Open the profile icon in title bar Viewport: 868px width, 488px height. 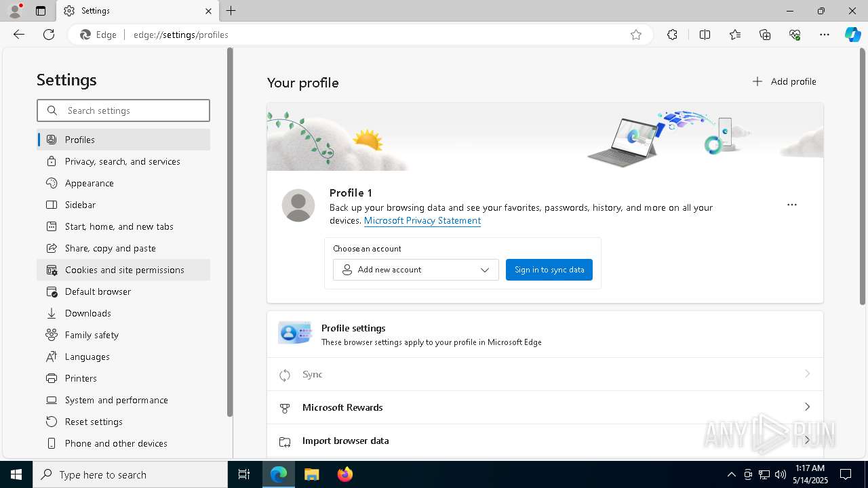tap(15, 11)
